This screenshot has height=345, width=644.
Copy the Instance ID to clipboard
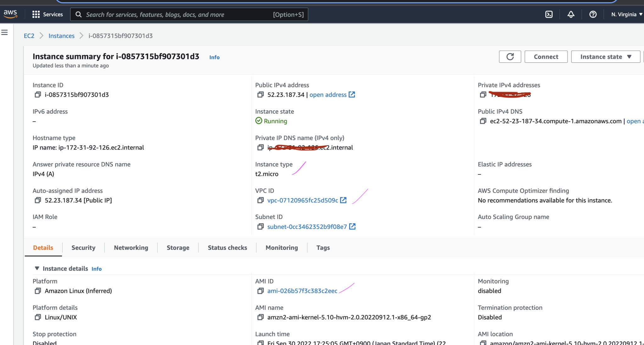coord(38,94)
